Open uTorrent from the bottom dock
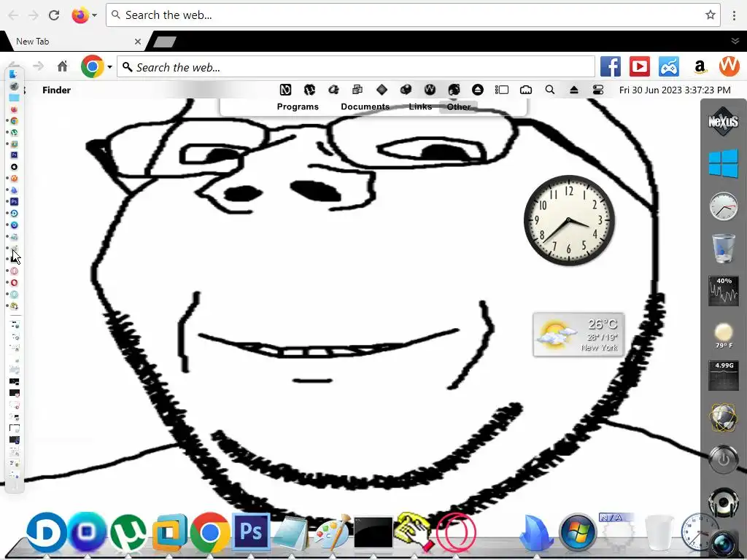The height and width of the screenshot is (560, 747). [128, 532]
